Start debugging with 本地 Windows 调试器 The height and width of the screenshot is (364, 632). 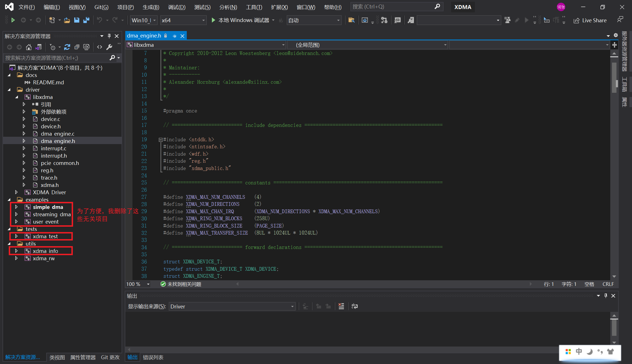tap(240, 20)
